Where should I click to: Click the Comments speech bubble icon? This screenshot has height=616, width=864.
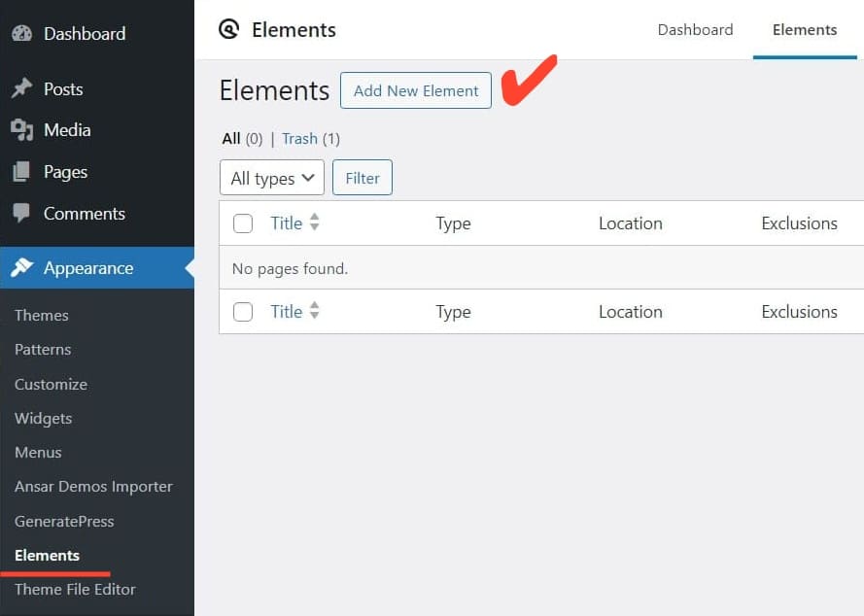point(21,213)
